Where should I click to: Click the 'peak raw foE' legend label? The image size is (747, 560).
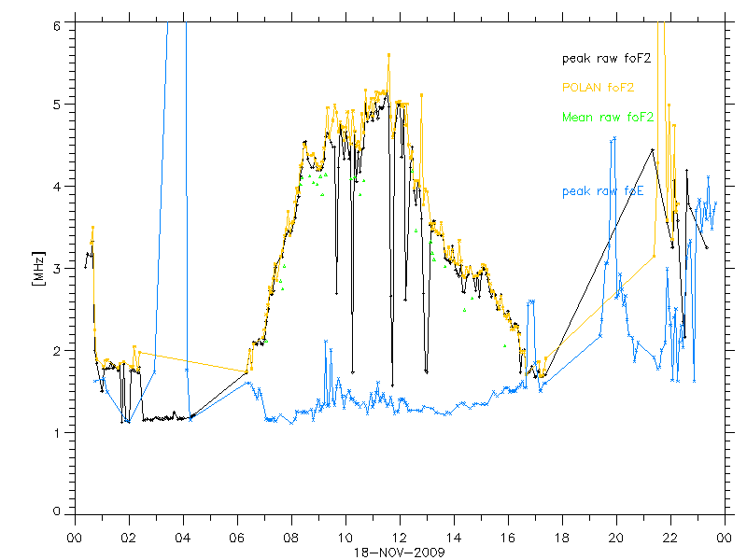point(602,191)
